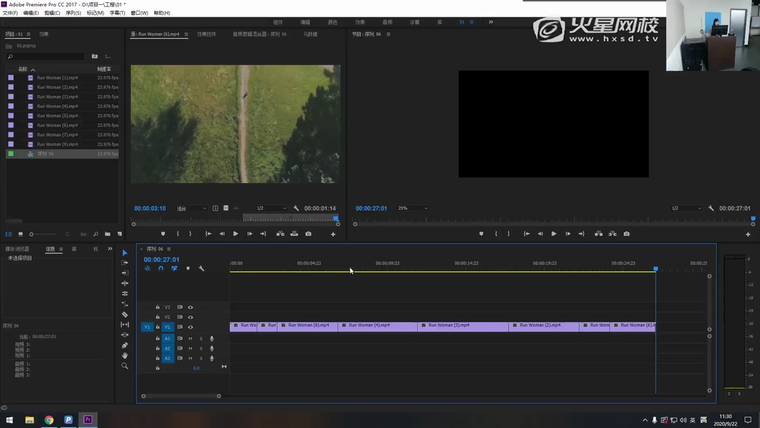Select the Hand tool in the toolbar
Viewport: 760px width, 428px height.
coord(125,356)
